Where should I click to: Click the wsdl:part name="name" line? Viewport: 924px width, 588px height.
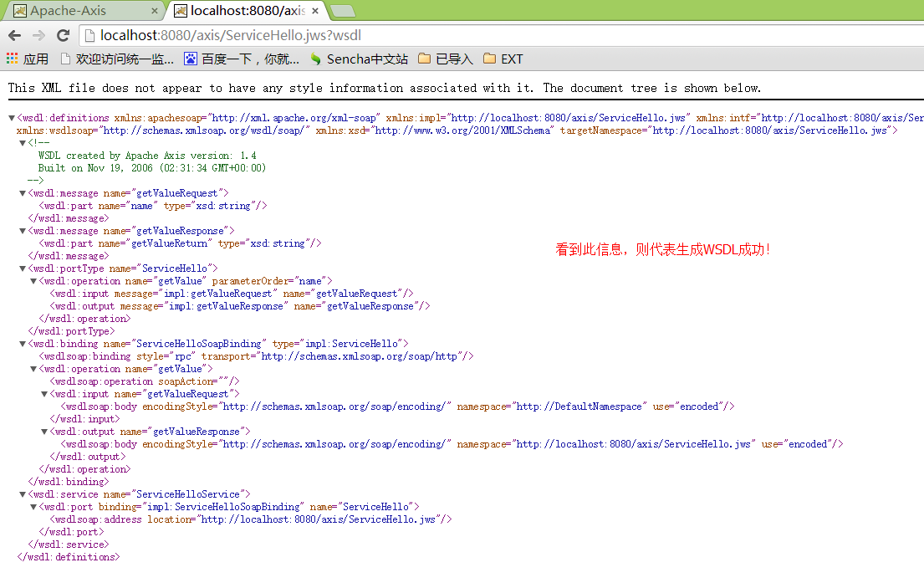tap(153, 206)
